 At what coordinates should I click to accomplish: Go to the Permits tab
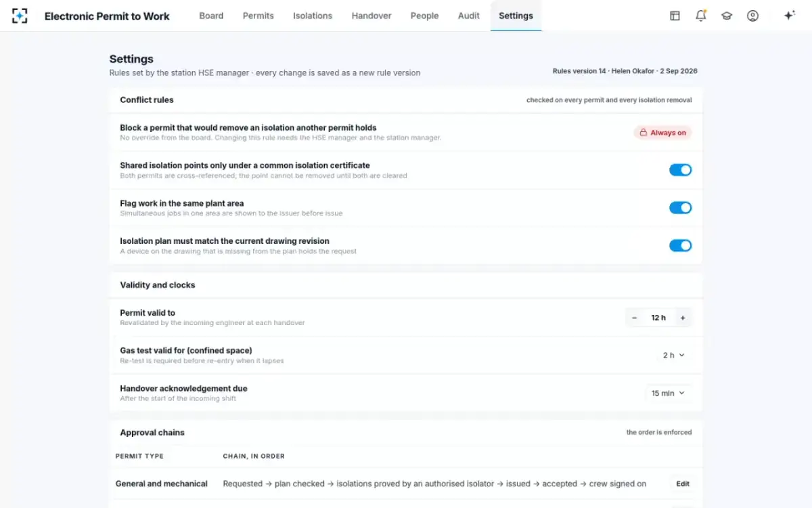[x=258, y=16]
